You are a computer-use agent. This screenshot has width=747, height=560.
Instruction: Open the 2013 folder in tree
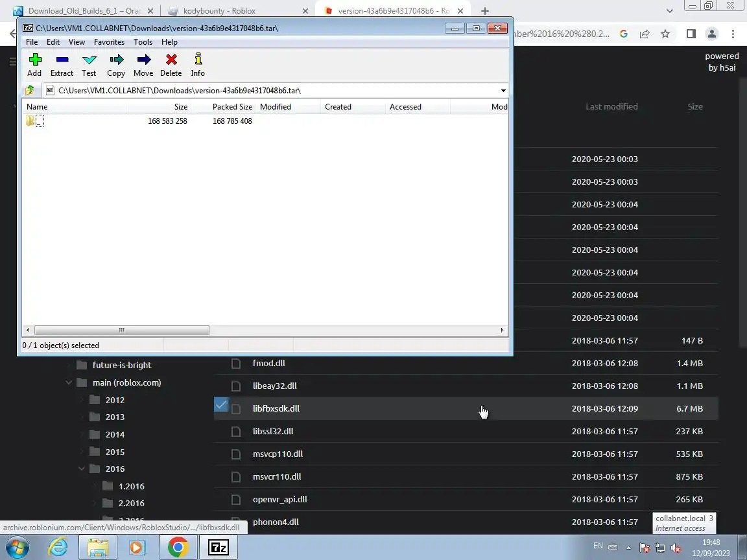pos(115,417)
